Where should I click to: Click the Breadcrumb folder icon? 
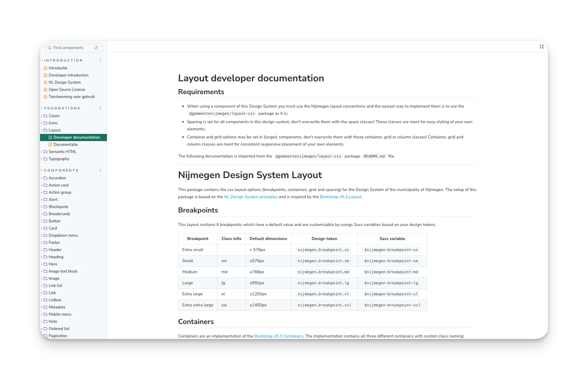pyautogui.click(x=45, y=214)
